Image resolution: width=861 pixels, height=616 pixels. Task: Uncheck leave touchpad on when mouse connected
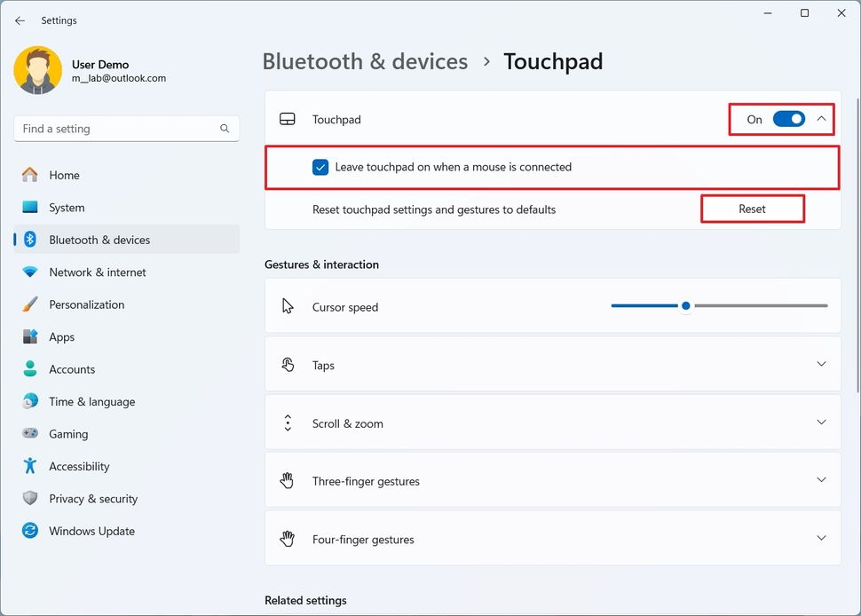[320, 166]
